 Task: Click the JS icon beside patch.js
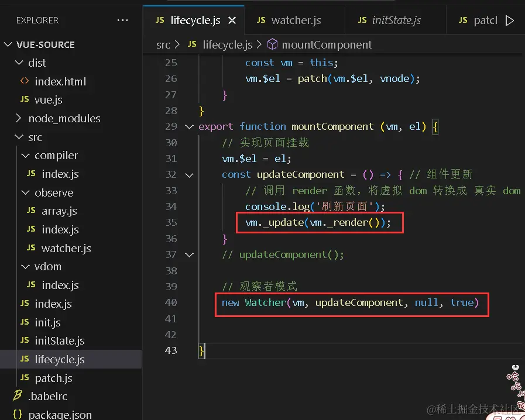(25, 377)
